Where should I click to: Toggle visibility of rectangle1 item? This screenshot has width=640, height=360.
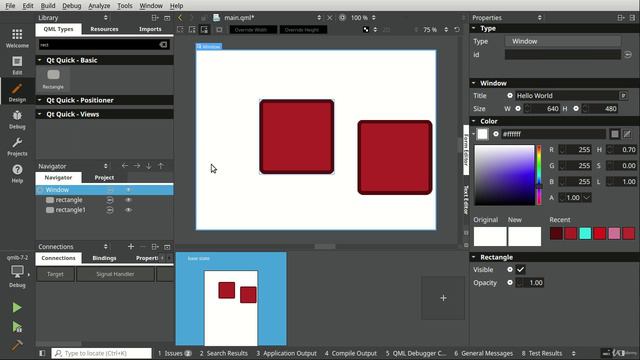pyautogui.click(x=129, y=210)
